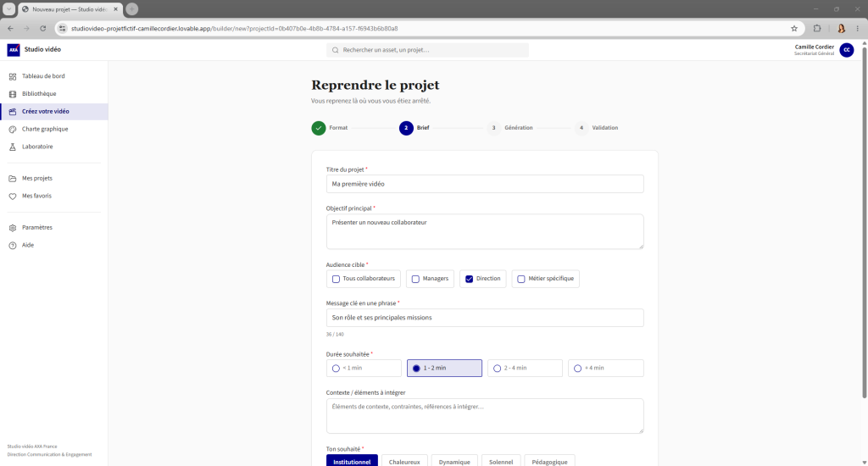This screenshot has height=466, width=868.
Task: Choose the Solennel tone
Action: (501, 462)
